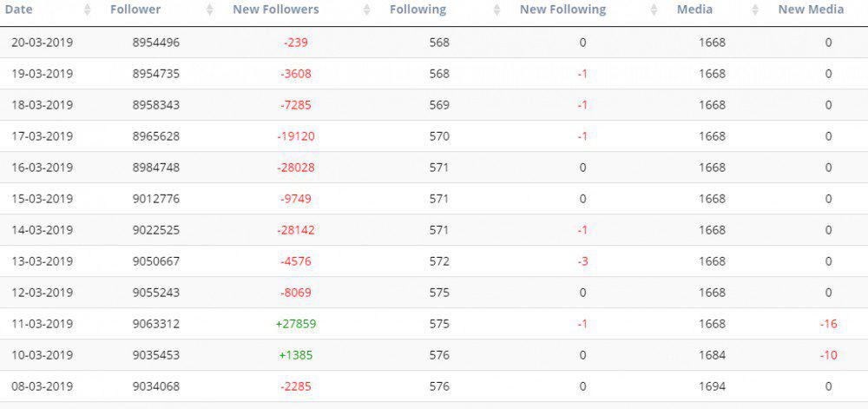Select follower count 9034068
The image size is (868, 409).
[x=156, y=386]
